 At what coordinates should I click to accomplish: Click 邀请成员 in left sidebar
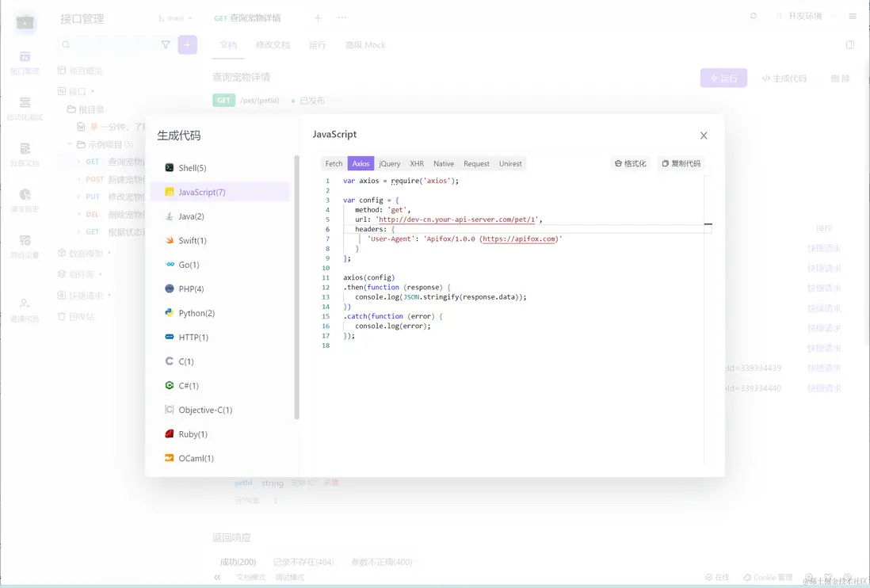(25, 310)
